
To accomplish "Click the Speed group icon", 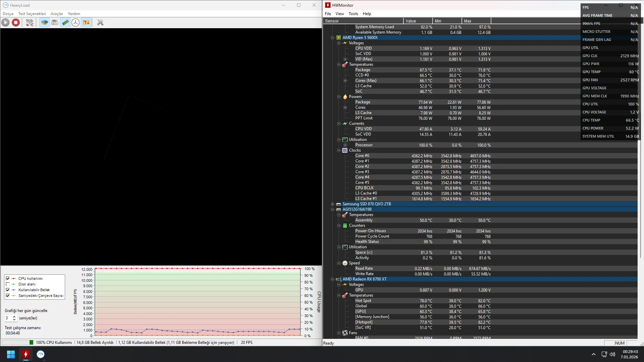I will point(345,263).
